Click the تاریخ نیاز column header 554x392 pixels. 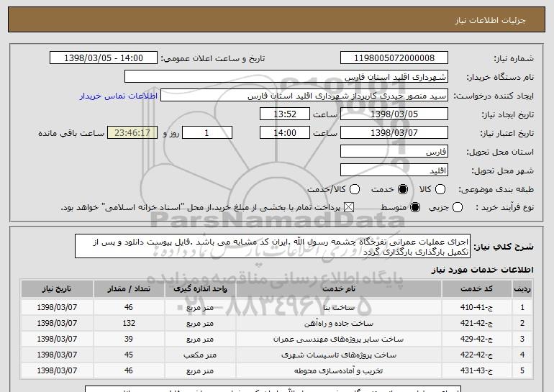point(57,288)
